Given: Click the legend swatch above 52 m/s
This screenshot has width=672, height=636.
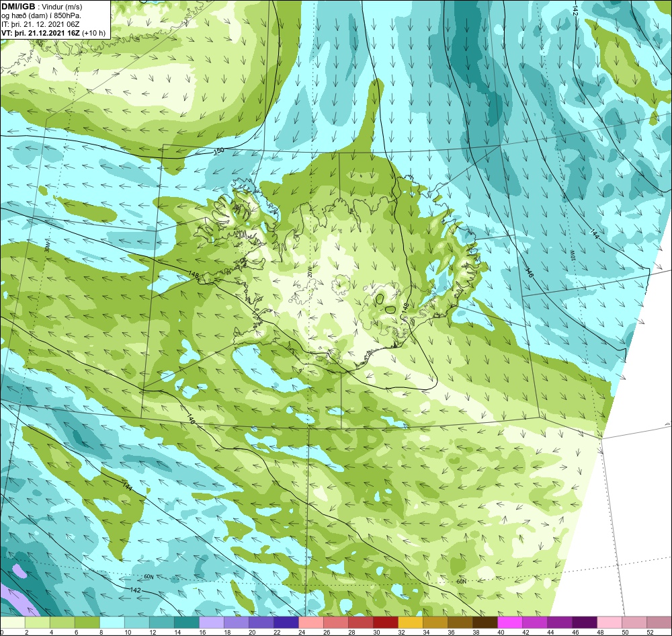Looking at the screenshot, I should point(659,623).
